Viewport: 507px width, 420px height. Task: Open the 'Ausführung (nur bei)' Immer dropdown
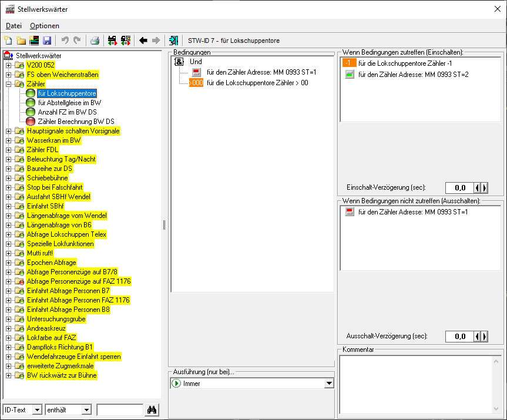tap(328, 384)
